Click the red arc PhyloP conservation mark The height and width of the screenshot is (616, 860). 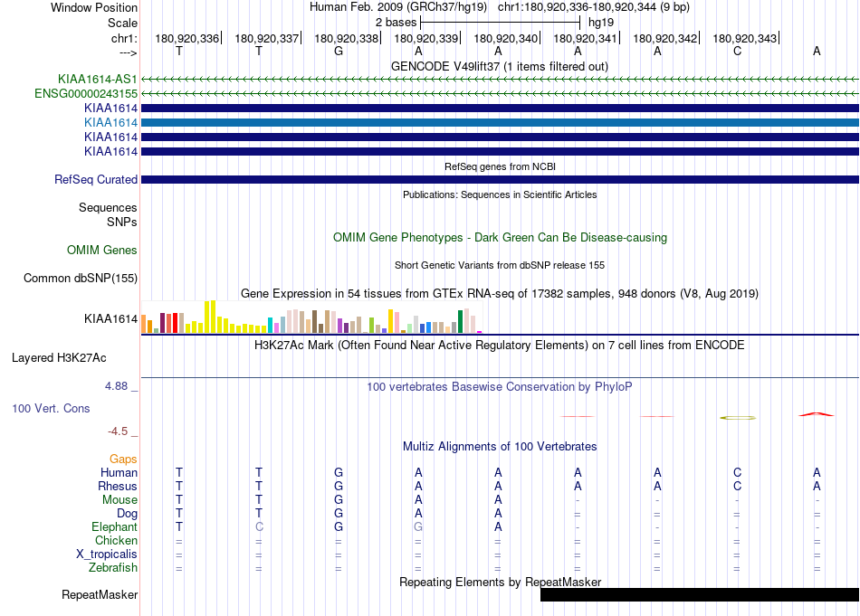[x=817, y=414]
